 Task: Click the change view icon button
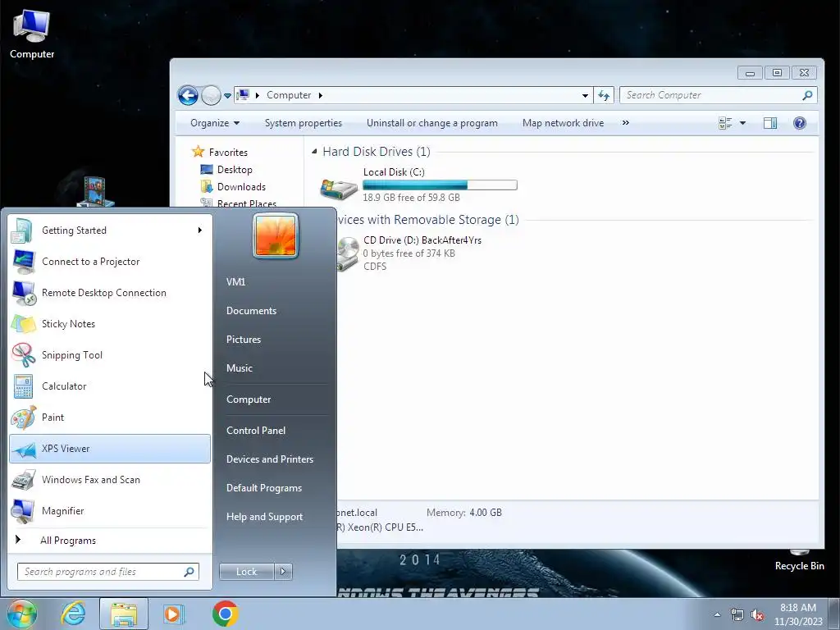tap(725, 123)
